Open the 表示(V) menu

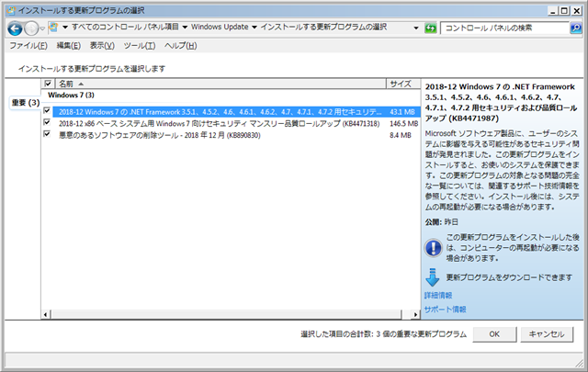[102, 46]
